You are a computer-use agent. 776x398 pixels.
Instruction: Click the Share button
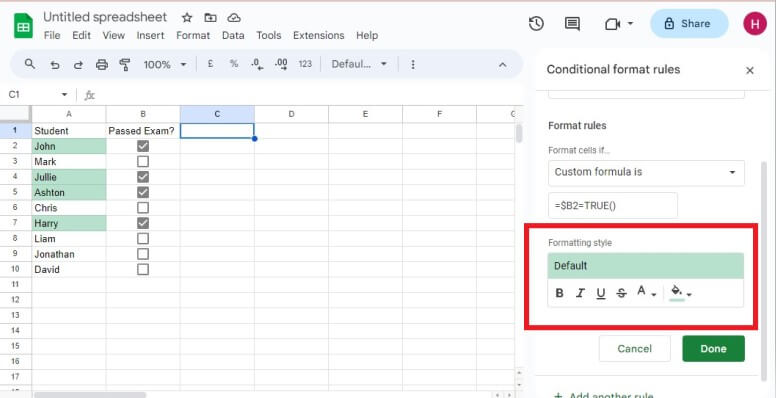coord(689,24)
